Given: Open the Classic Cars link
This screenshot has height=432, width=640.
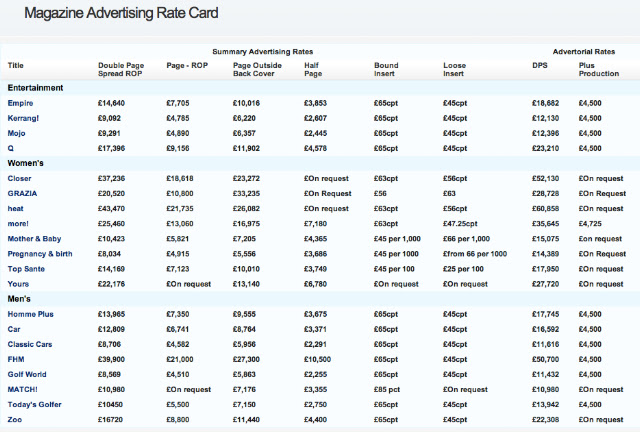Looking at the screenshot, I should (x=30, y=345).
